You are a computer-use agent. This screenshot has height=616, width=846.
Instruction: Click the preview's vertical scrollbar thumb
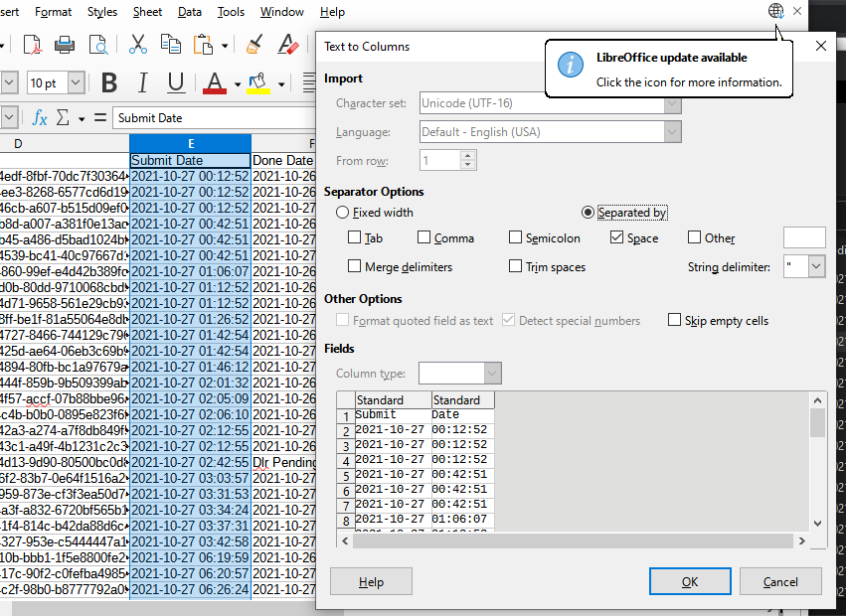(817, 423)
